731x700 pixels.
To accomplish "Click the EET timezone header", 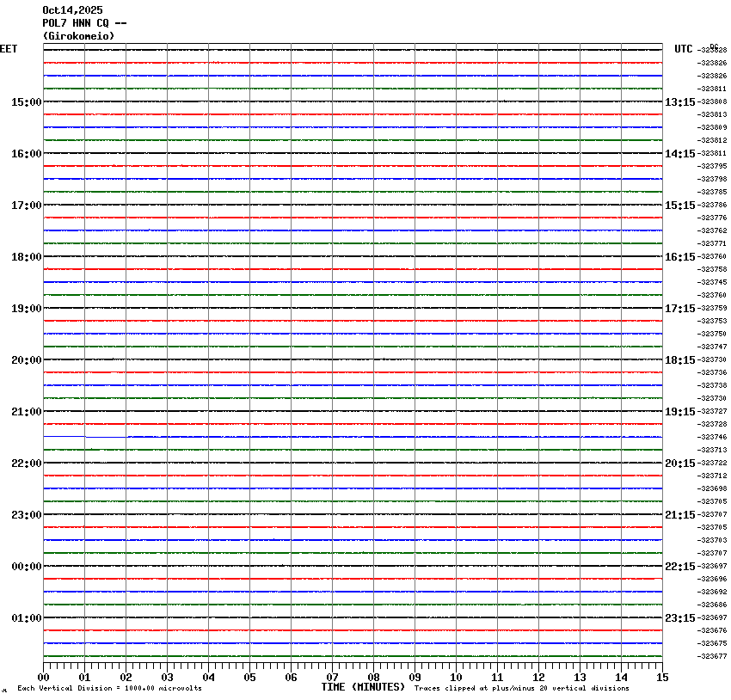I will pyautogui.click(x=9, y=49).
